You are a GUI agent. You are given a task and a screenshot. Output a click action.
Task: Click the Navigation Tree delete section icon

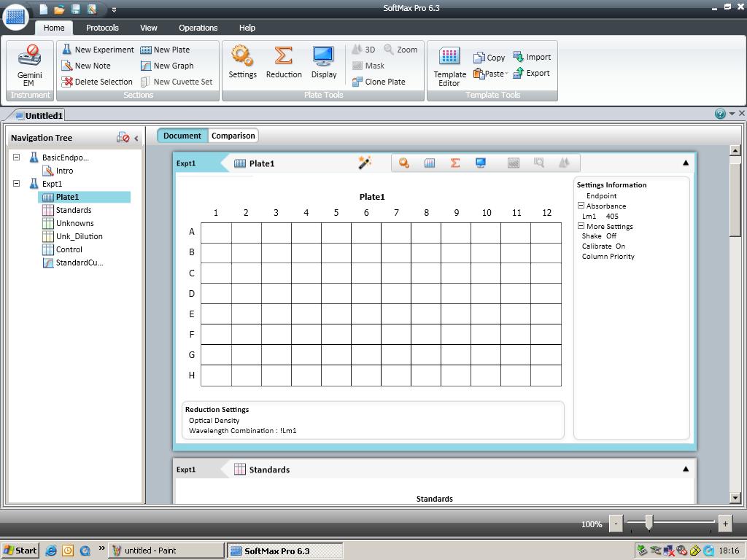[123, 138]
